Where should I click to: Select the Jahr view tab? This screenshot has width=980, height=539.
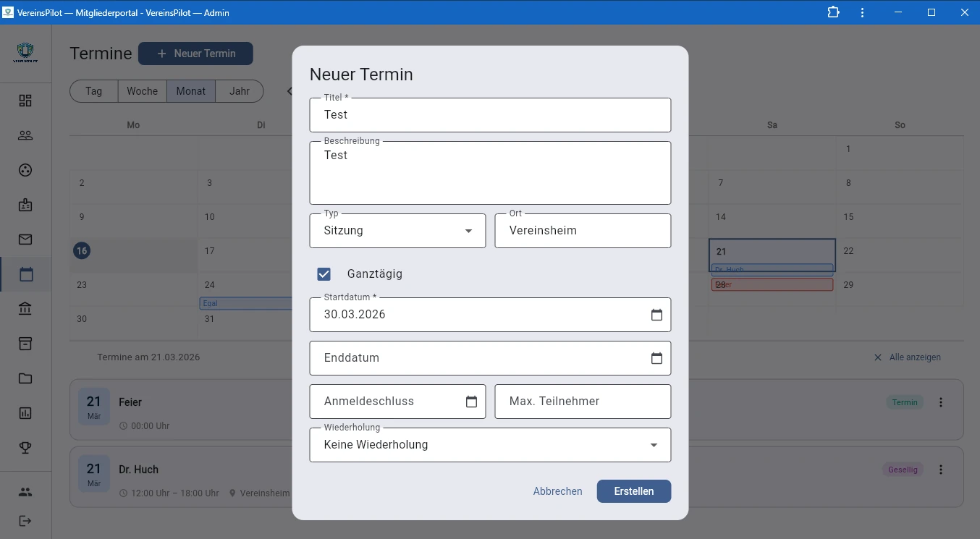[x=239, y=90]
